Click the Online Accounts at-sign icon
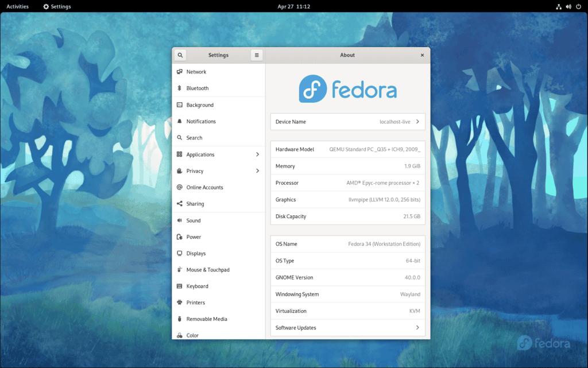This screenshot has height=368, width=588. click(x=180, y=187)
